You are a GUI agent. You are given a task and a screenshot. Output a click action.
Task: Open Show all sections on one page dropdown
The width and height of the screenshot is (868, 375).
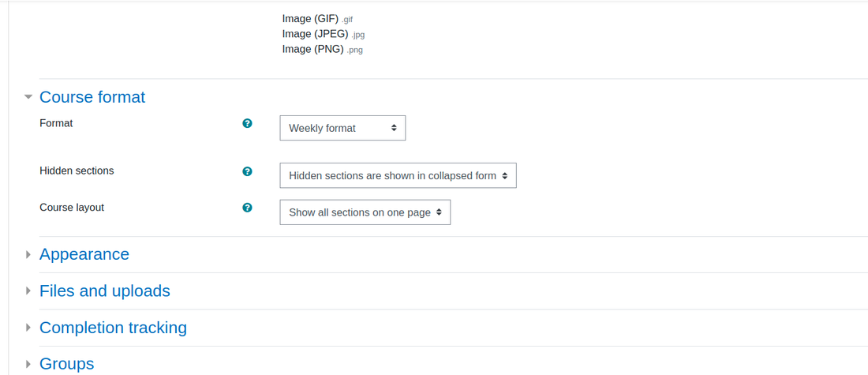tap(365, 212)
